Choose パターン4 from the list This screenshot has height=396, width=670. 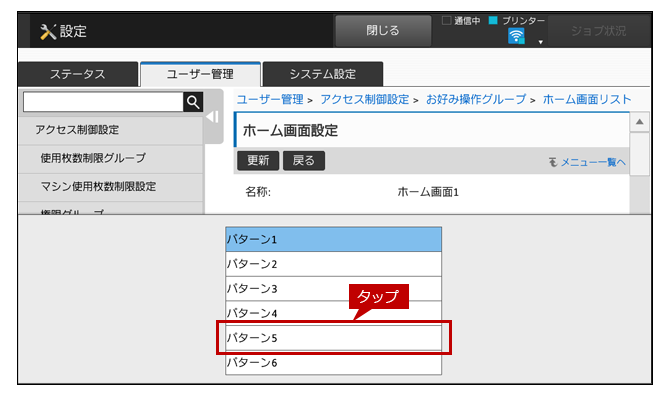[x=333, y=313]
